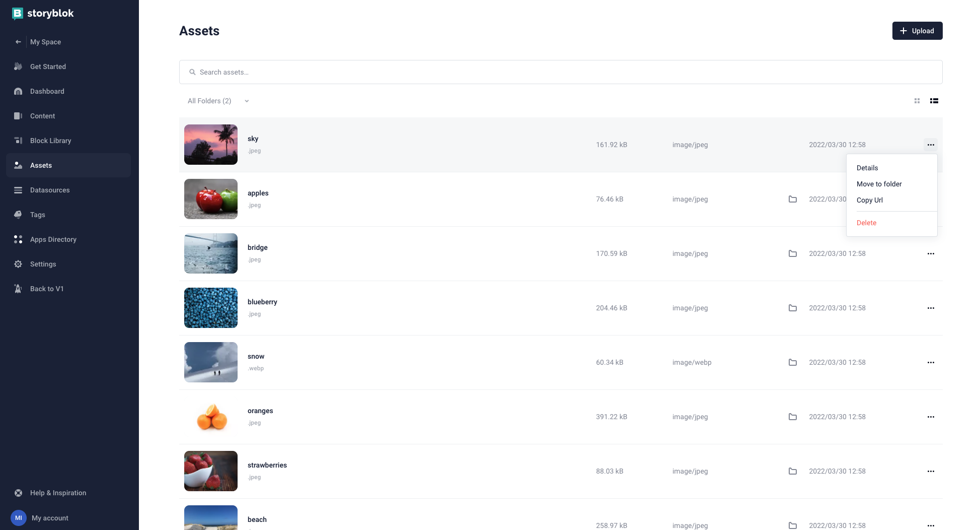
Task: Open Get Started from sidebar
Action: point(48,67)
